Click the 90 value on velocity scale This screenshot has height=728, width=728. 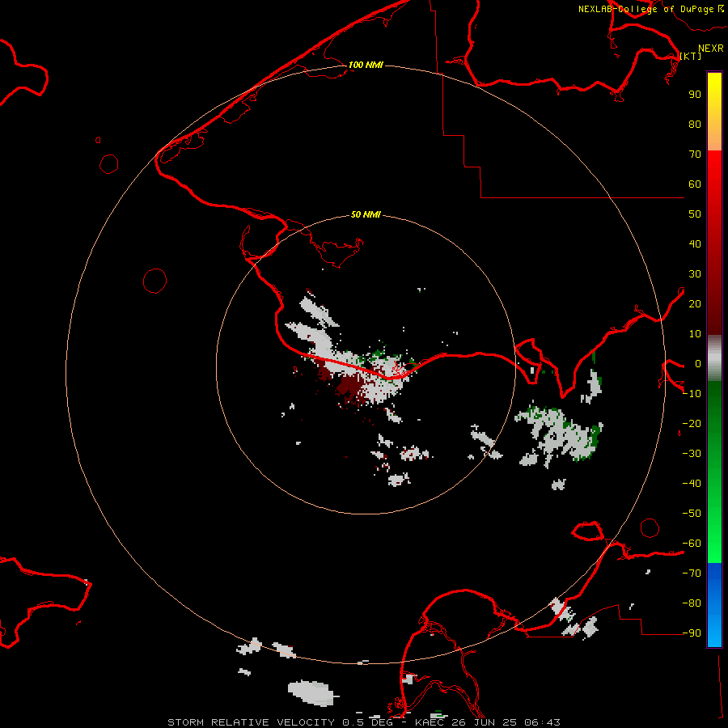tap(695, 95)
